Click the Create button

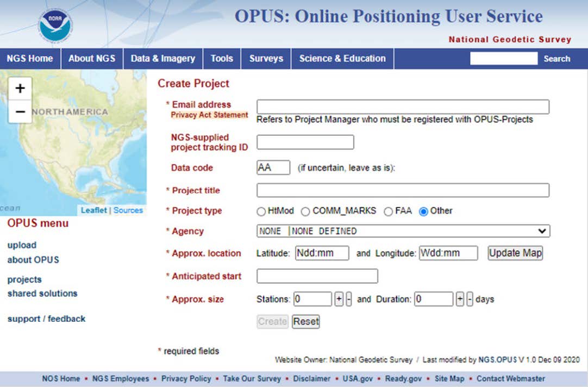[x=273, y=321]
